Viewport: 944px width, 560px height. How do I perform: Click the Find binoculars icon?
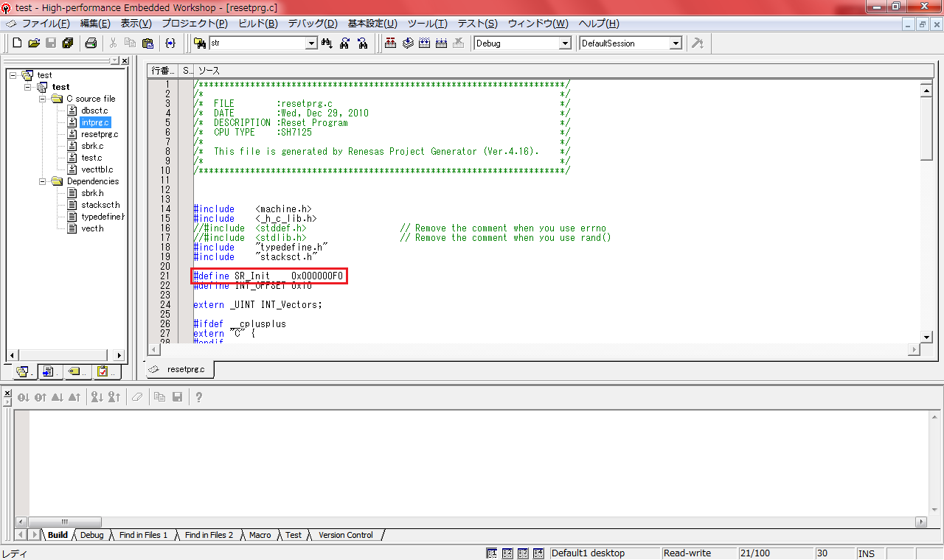327,43
